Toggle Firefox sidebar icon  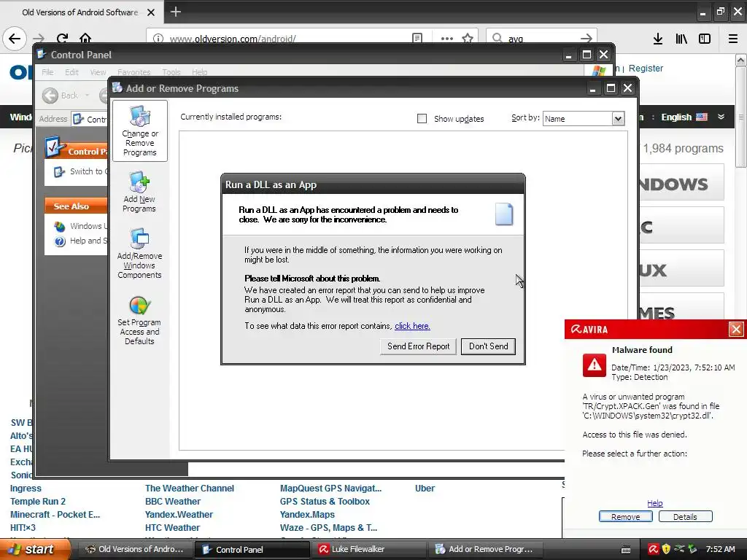tap(705, 39)
